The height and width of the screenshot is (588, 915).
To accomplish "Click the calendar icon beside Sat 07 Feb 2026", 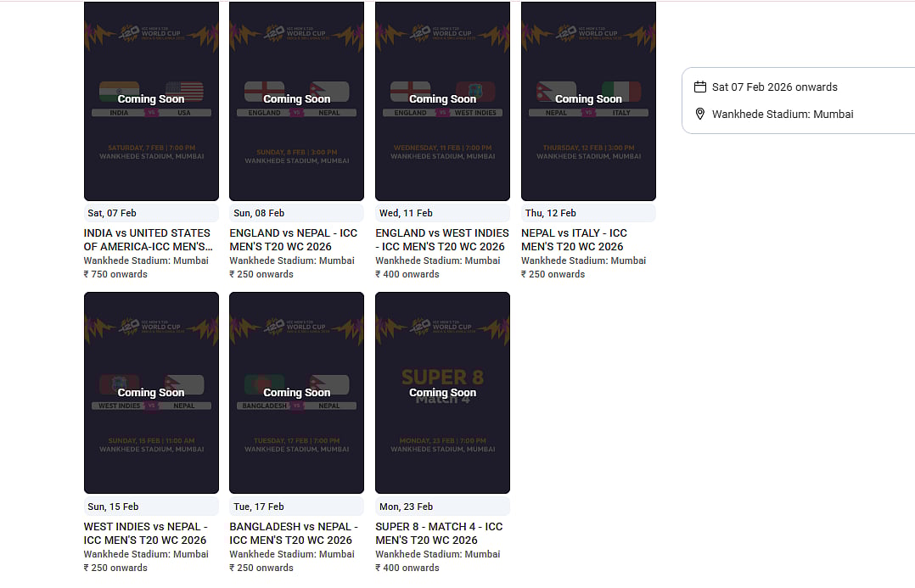I will pyautogui.click(x=700, y=87).
